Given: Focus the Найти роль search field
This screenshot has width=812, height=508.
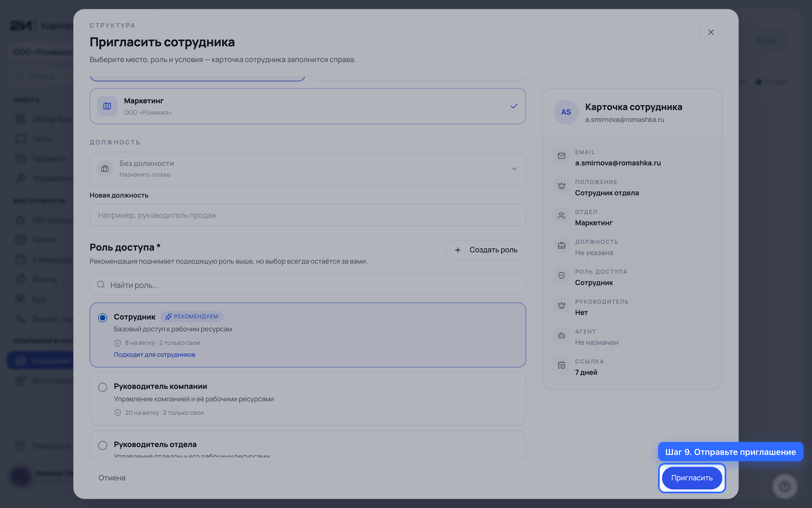Looking at the screenshot, I should (x=307, y=285).
